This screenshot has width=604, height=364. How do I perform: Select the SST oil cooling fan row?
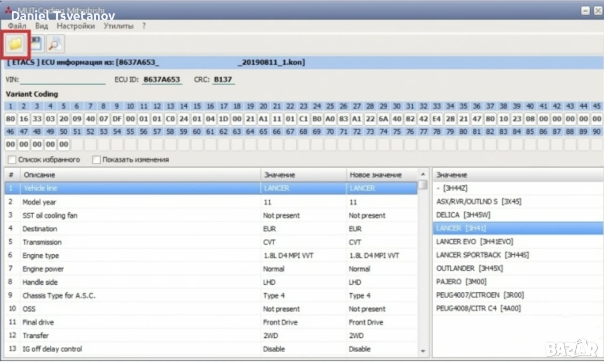coord(211,215)
